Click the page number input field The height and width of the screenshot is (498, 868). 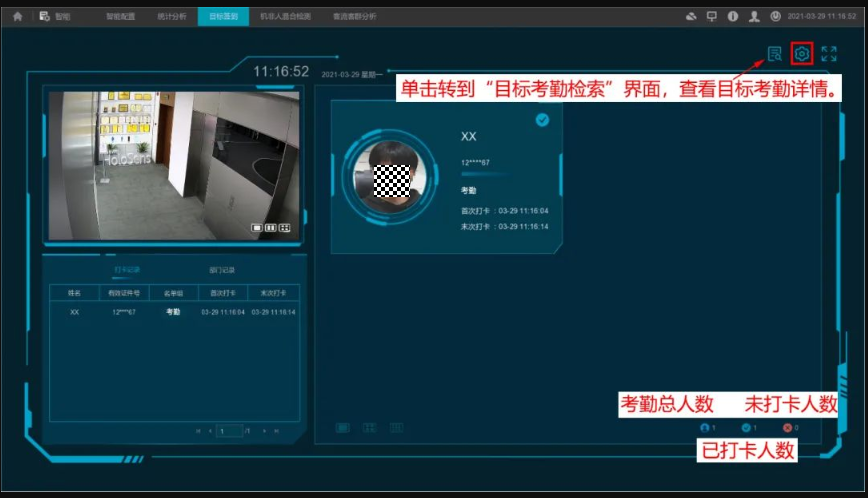point(229,431)
